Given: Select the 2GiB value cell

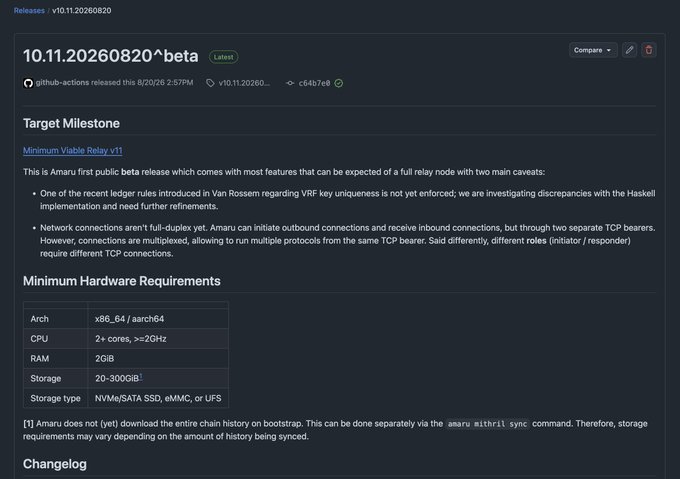Looking at the screenshot, I should click(158, 358).
